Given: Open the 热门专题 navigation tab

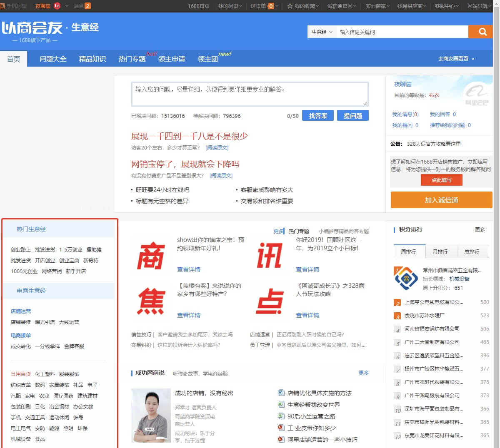Looking at the screenshot, I should (132, 59).
